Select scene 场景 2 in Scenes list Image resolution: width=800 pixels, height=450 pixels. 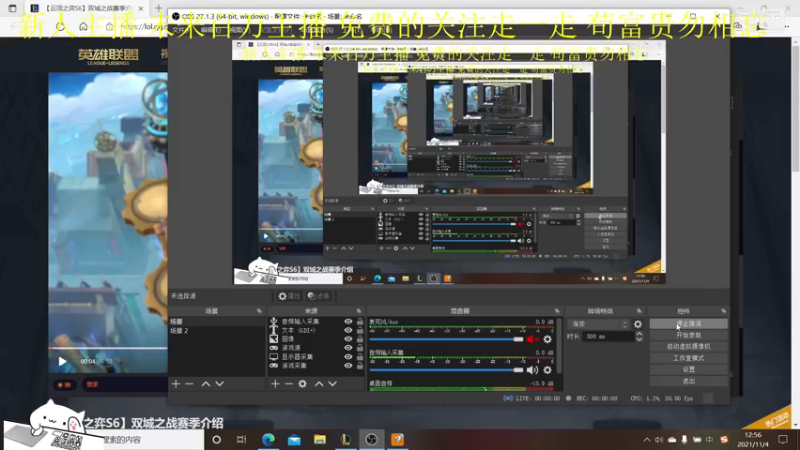pos(216,331)
